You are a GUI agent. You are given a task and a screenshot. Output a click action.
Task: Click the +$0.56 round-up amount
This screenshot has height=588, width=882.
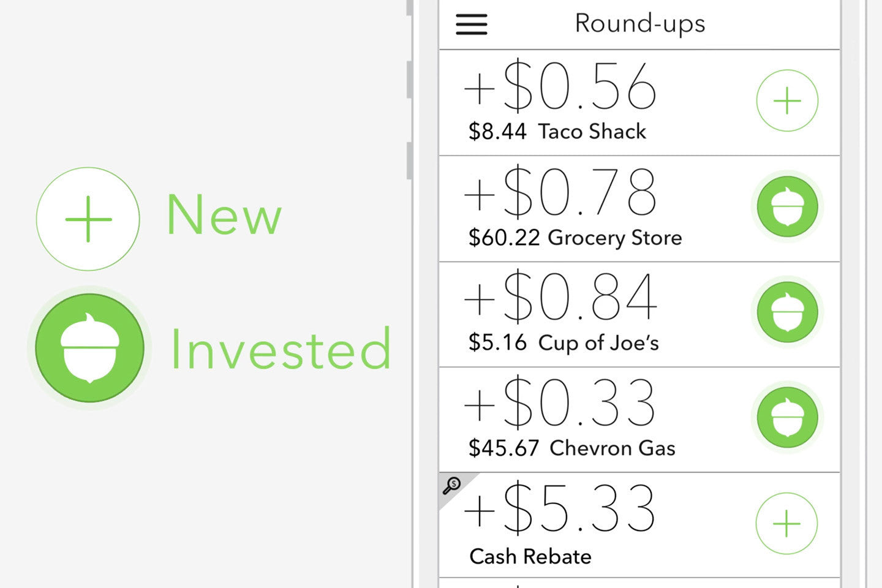560,87
